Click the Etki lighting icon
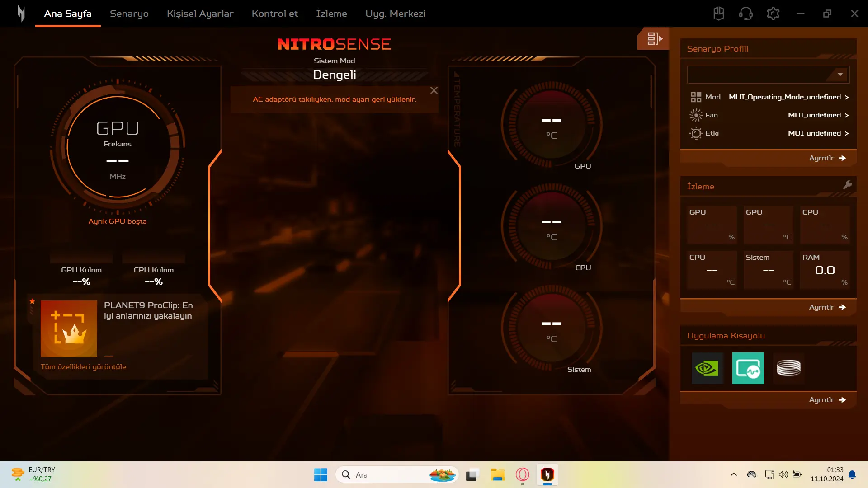The width and height of the screenshot is (868, 488). [696, 133]
